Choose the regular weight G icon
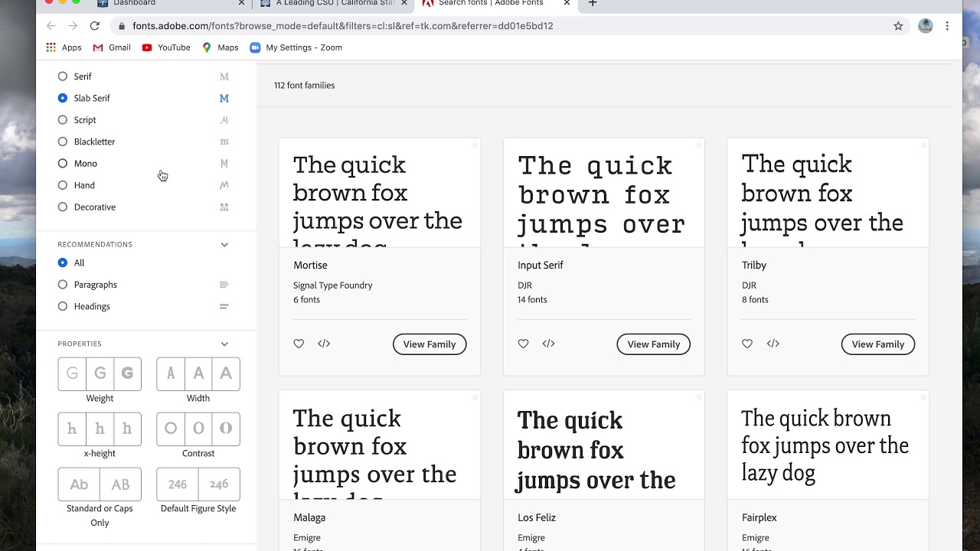Screen dimensions: 980x551 coord(100,373)
